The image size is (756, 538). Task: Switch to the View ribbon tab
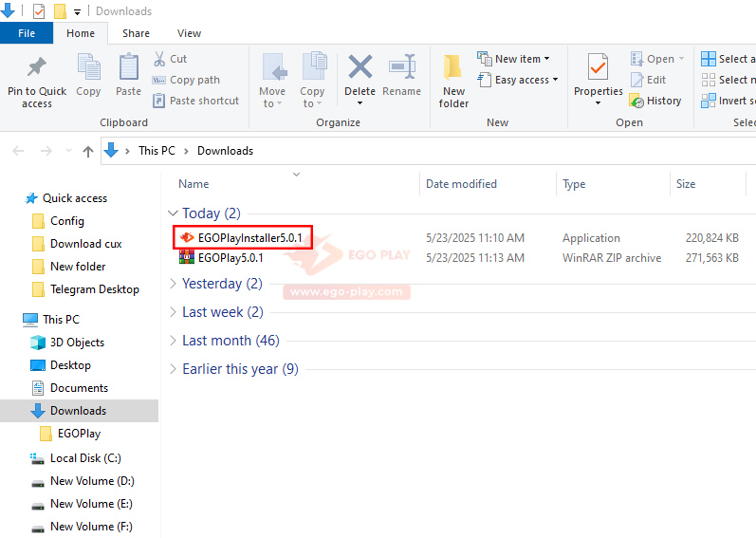(189, 33)
